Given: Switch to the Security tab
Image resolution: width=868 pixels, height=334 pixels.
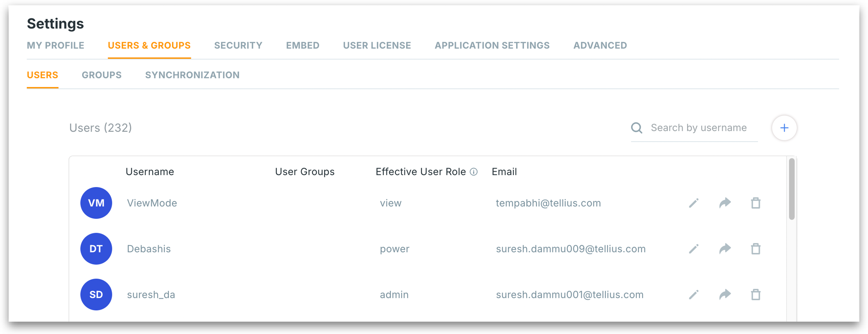Looking at the screenshot, I should point(238,46).
